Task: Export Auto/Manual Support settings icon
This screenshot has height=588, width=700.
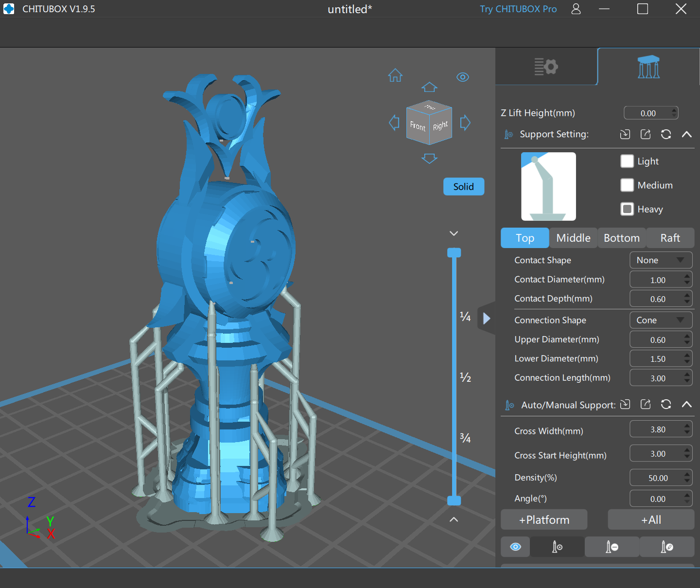Action: tap(646, 404)
